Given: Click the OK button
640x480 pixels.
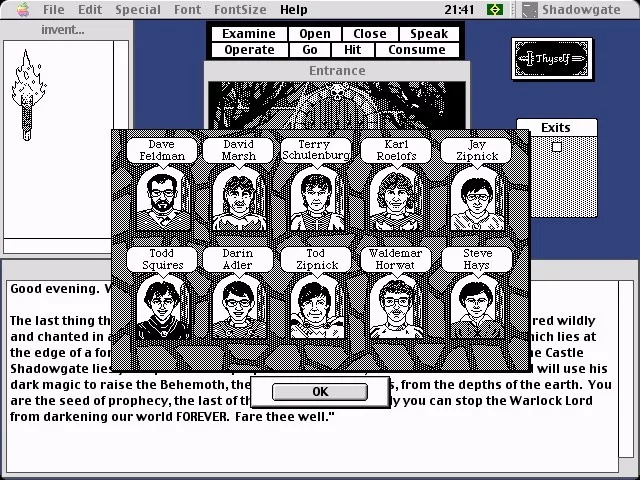Looking at the screenshot, I should tap(320, 392).
